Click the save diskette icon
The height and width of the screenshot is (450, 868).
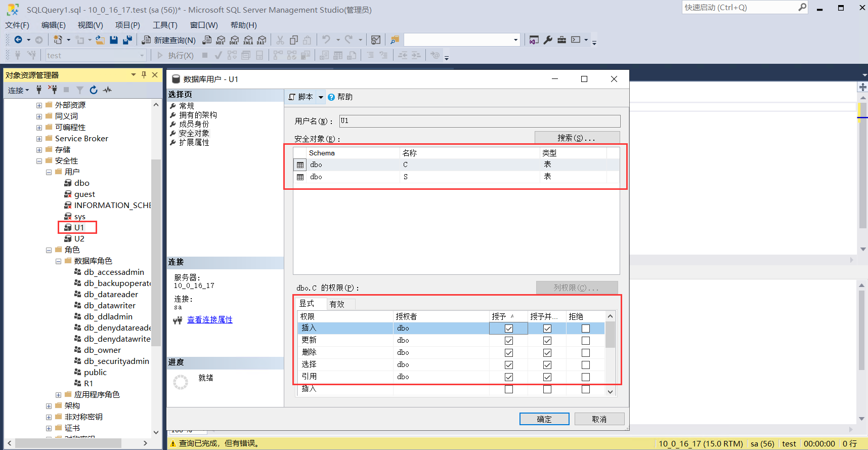tap(114, 40)
